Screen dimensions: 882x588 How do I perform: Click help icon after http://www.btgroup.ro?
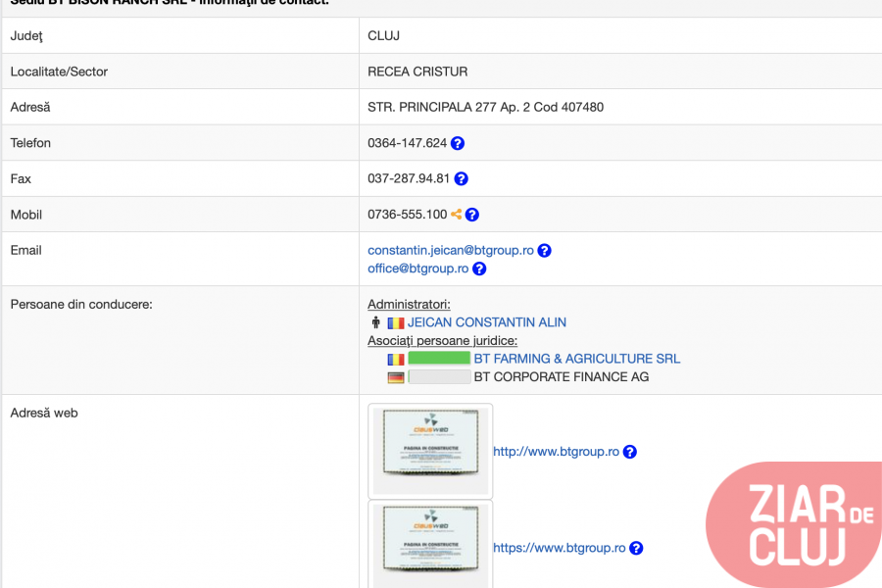point(630,452)
